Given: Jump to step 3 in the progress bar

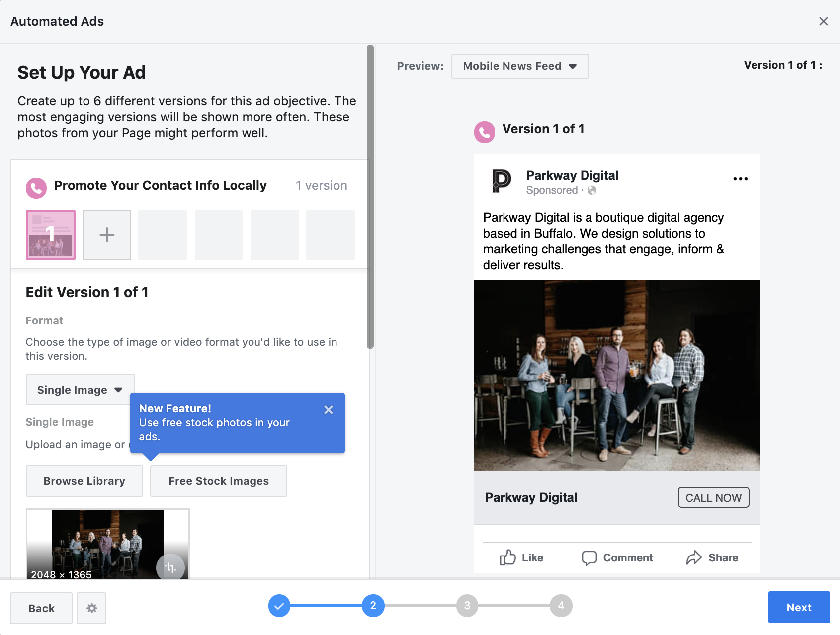Looking at the screenshot, I should click(x=467, y=606).
